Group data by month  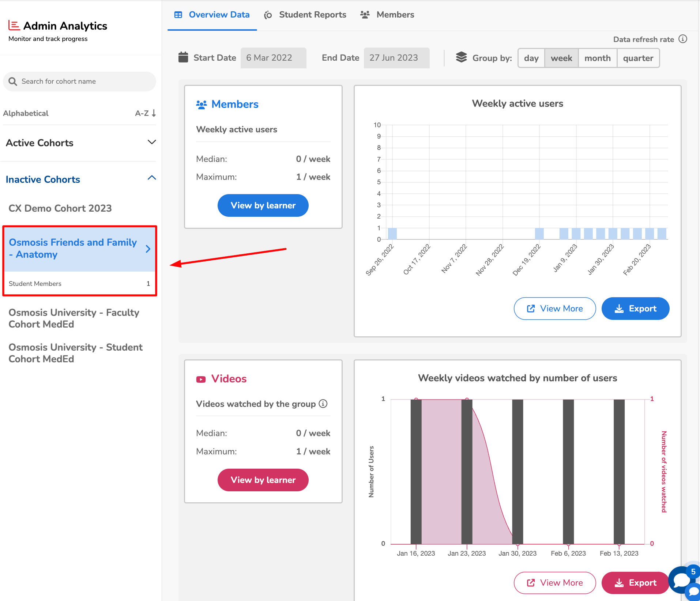[x=598, y=58]
